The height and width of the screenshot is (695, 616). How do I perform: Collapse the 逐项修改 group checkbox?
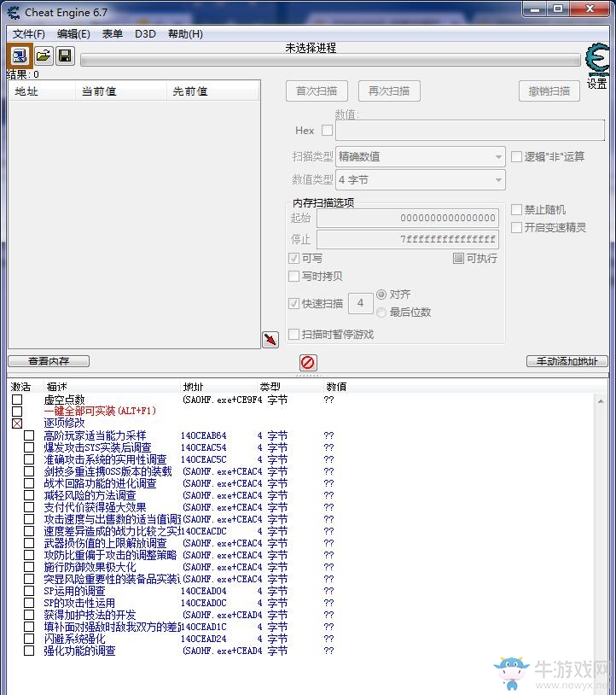(17, 423)
